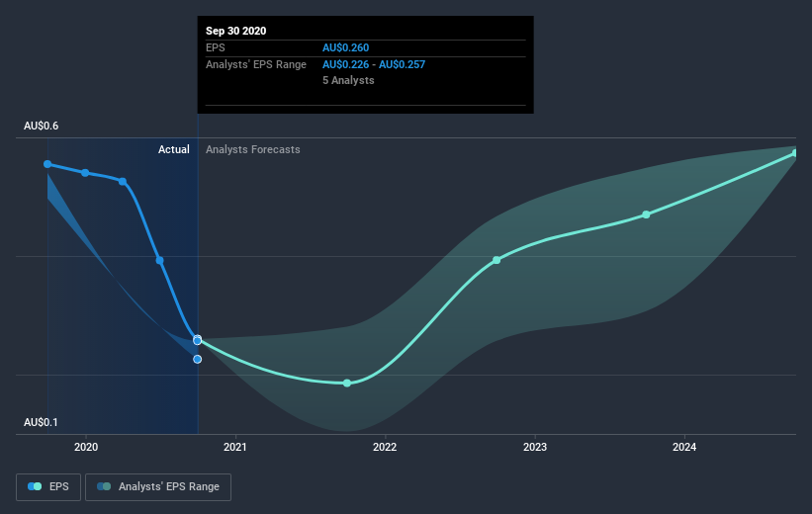Click the AU$0.6 y-axis label
The height and width of the screenshot is (514, 812).
(42, 126)
